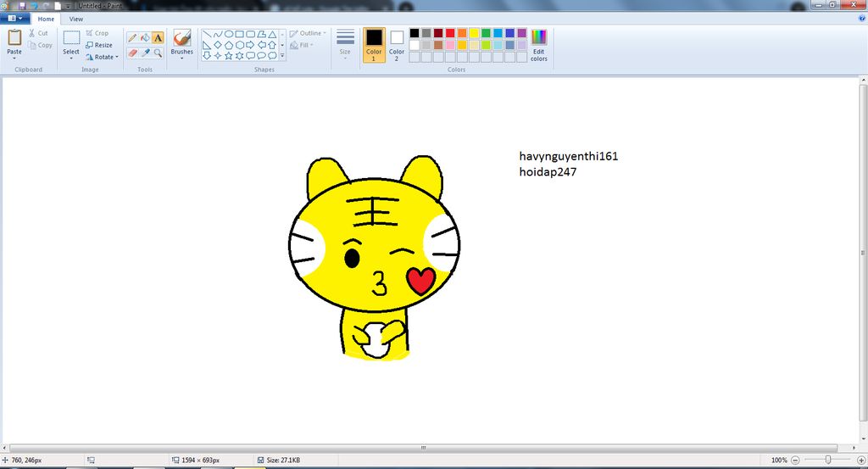The height and width of the screenshot is (469, 868).
Task: Open the Edit colors dialog
Action: click(x=539, y=44)
